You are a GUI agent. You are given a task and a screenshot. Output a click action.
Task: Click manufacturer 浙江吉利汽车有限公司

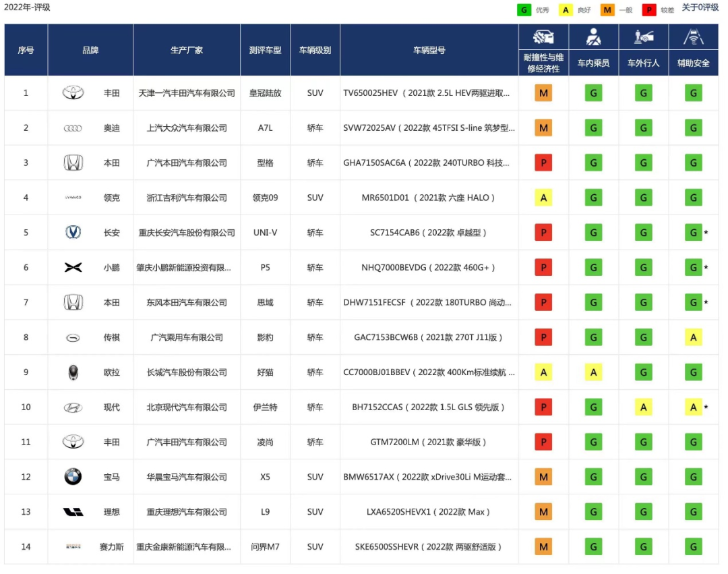[187, 198]
